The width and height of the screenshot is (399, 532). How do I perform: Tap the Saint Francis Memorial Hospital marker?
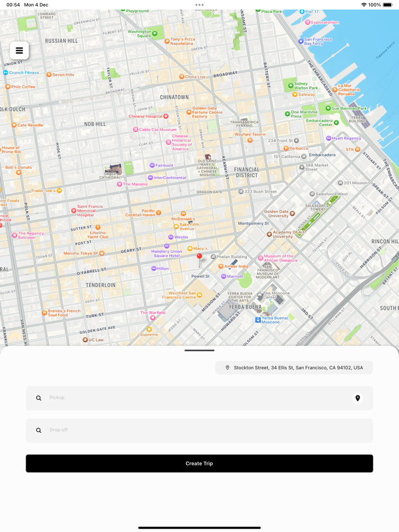click(x=74, y=211)
